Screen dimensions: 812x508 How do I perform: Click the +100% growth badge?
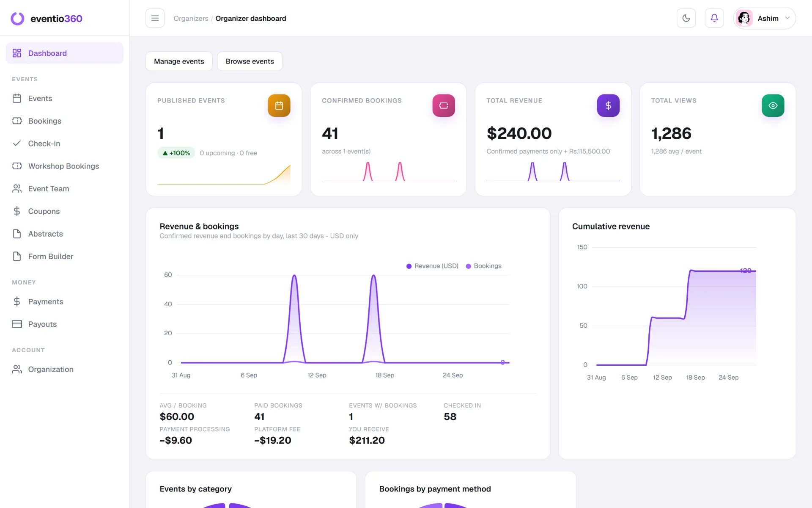(x=176, y=153)
